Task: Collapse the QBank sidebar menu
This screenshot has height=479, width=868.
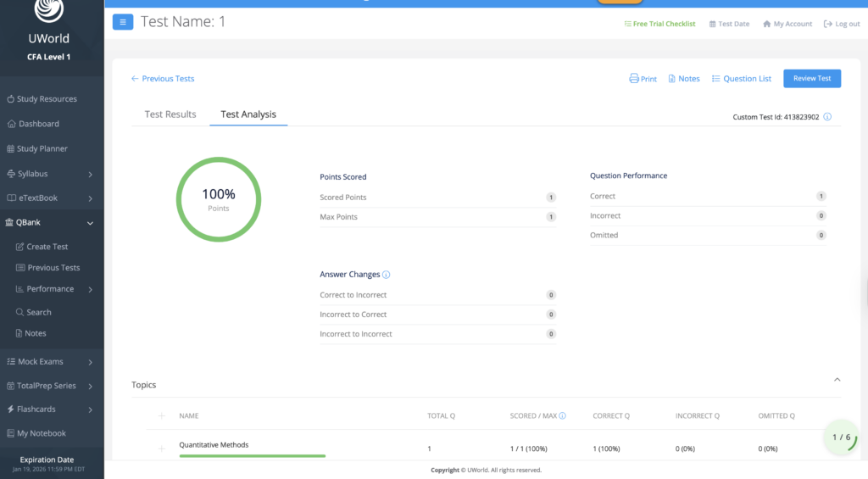Action: tap(90, 223)
